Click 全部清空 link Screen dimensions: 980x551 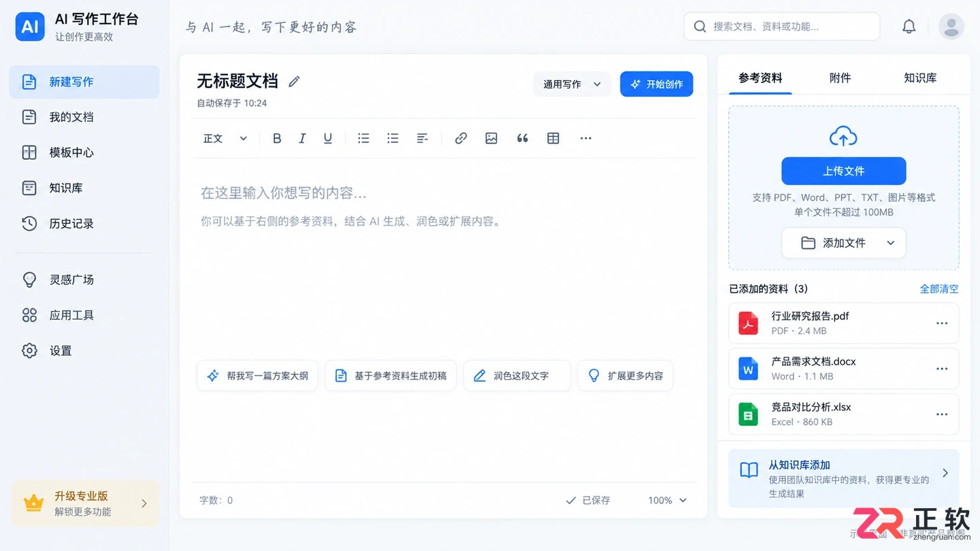click(939, 288)
